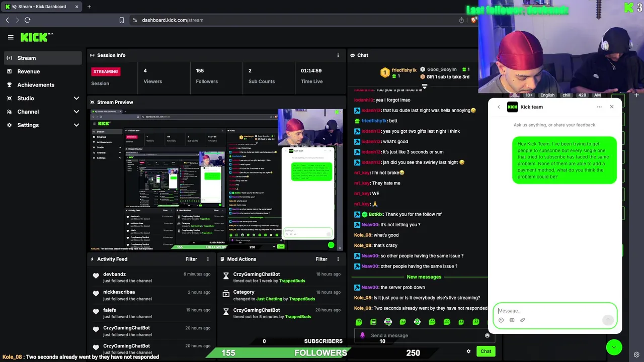Collapse the pinned gift leaderboard arrow in chat

point(425,86)
